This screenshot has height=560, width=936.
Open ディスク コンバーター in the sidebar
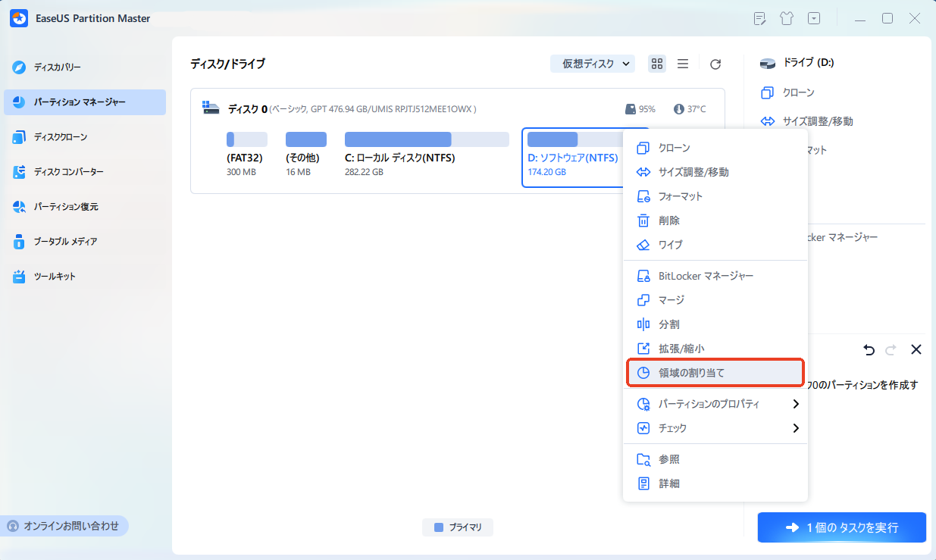click(85, 172)
